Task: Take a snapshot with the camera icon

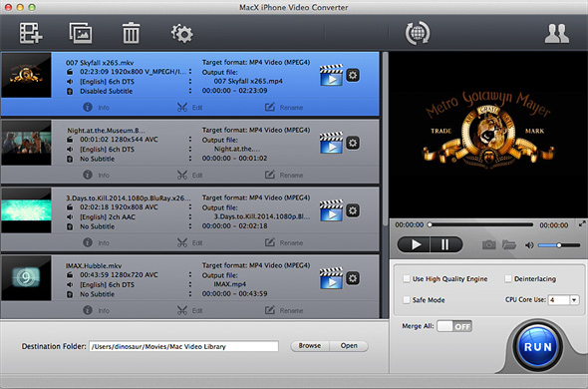Action: click(488, 245)
